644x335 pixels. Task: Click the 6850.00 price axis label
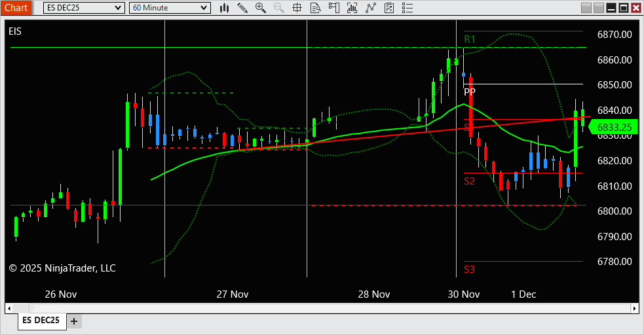click(x=615, y=85)
